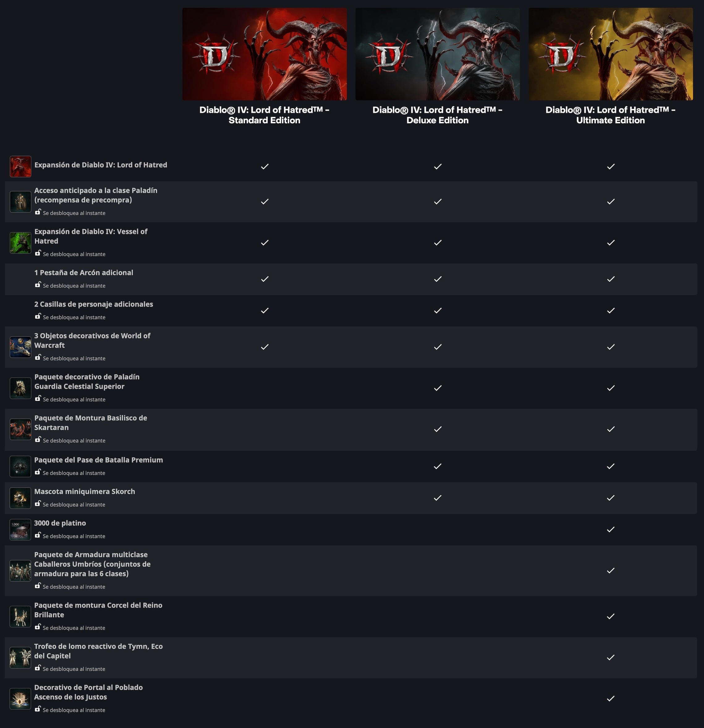704x728 pixels.
Task: Click the Paladín Guardia Celestial Superior bundle icon
Action: pos(20,388)
